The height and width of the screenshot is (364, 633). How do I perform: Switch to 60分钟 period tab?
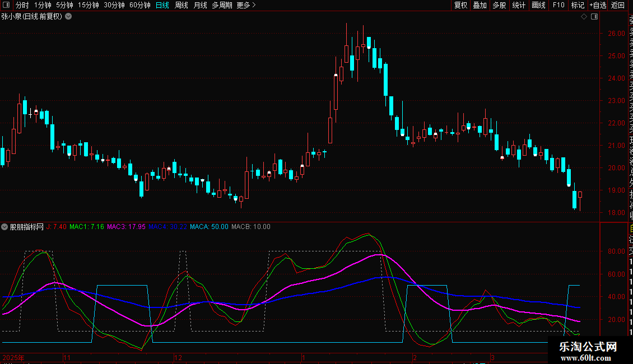139,6
